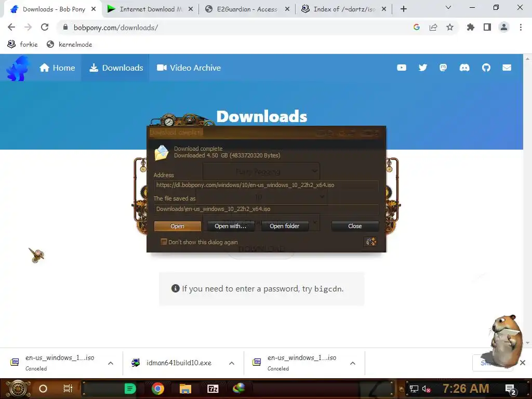
Task: Open the notification center in system tray
Action: click(x=511, y=390)
